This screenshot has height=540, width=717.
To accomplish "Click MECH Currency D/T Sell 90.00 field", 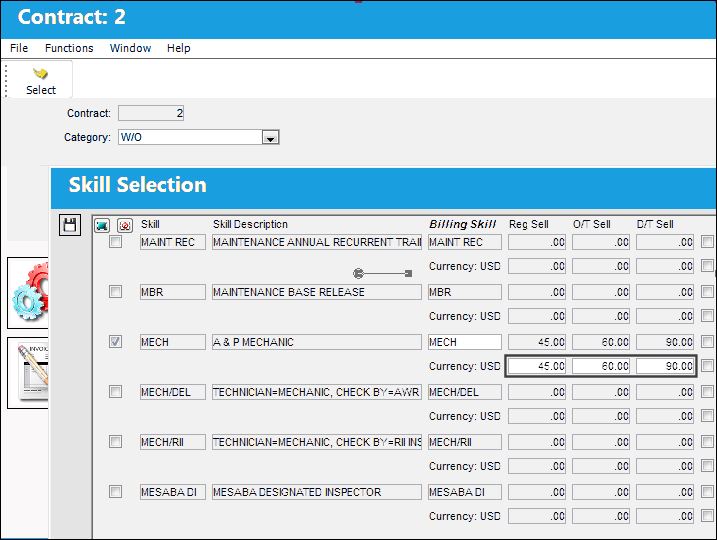I will 665,366.
